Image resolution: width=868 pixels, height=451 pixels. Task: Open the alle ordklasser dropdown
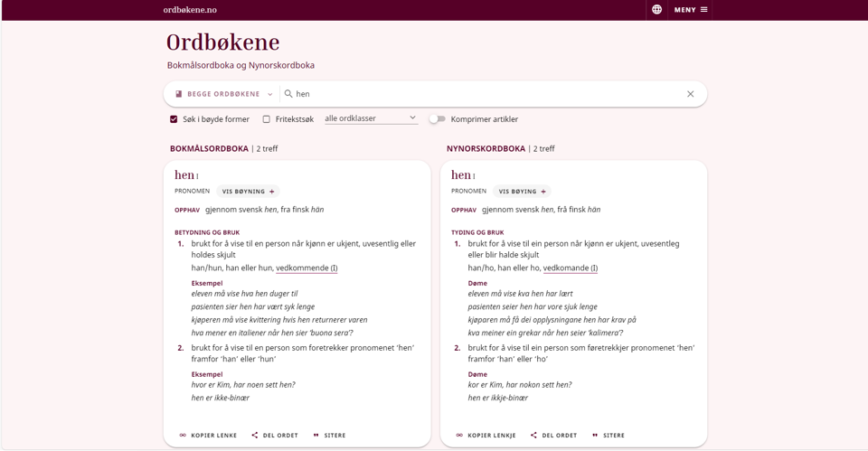pyautogui.click(x=371, y=118)
